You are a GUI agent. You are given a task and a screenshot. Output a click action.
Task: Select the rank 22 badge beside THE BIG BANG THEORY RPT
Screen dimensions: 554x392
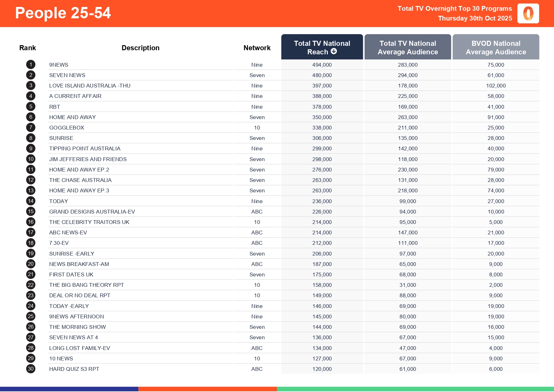click(x=30, y=285)
